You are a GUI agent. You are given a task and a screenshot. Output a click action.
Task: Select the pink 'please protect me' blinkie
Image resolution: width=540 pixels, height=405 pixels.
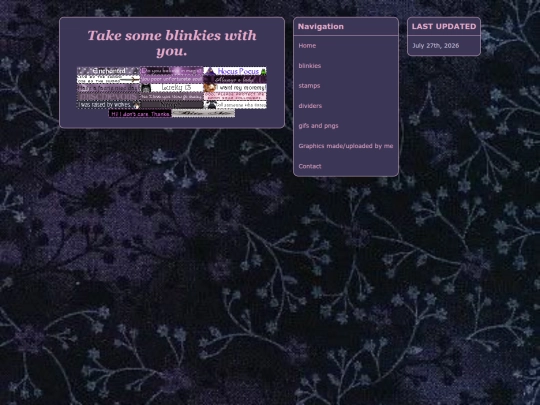[x=235, y=96]
